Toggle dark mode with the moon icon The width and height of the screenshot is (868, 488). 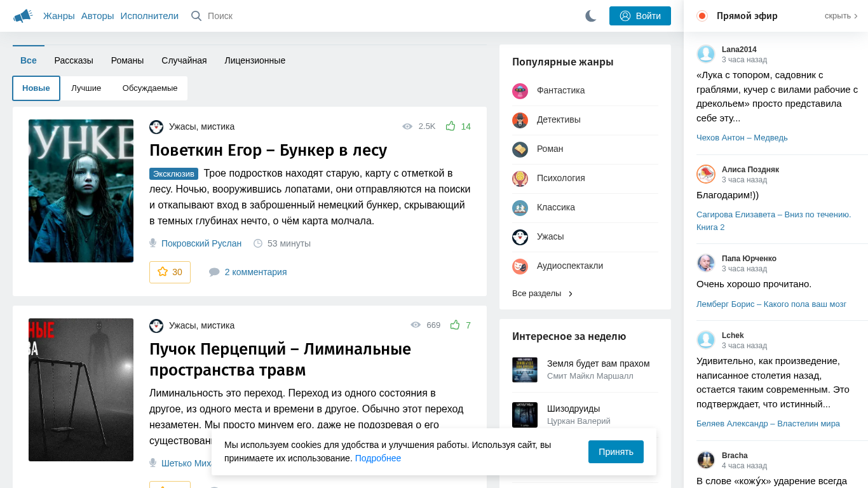click(591, 16)
